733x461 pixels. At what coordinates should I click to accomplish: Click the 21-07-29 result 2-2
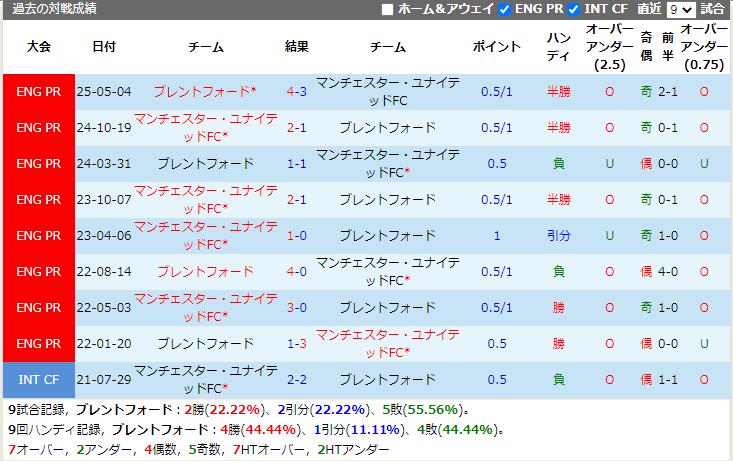(297, 380)
